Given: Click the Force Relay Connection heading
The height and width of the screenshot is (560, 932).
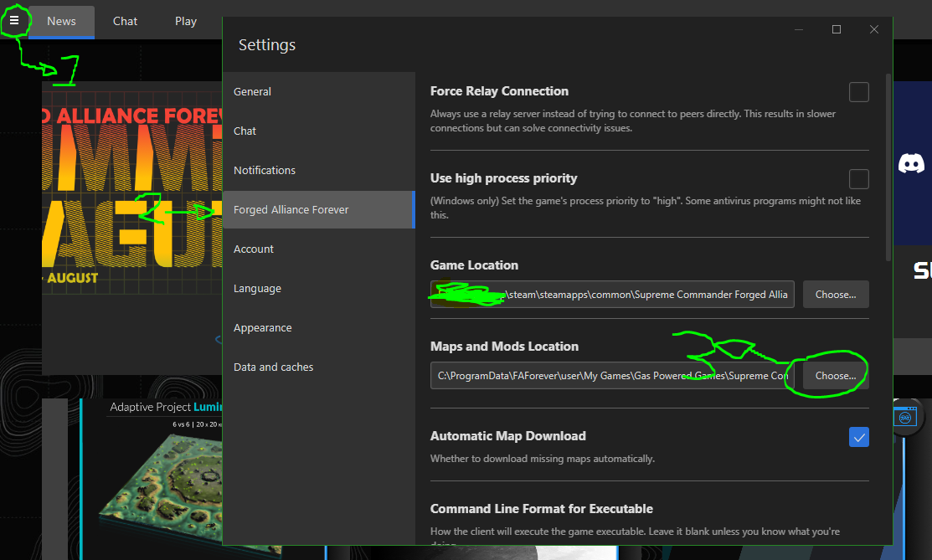Looking at the screenshot, I should click(x=499, y=91).
